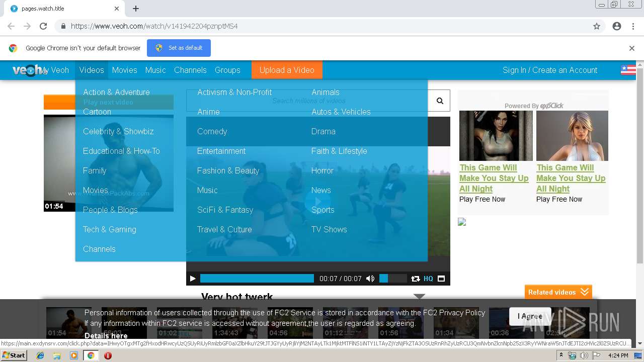644x362 pixels.
Task: Choose the Travel & Culture category
Action: [x=224, y=229]
